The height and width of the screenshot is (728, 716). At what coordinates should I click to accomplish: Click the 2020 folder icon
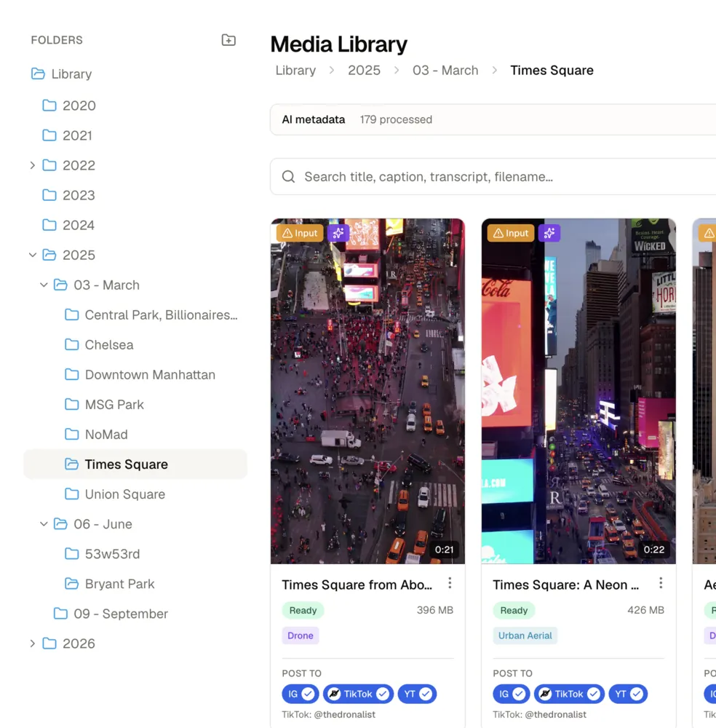tap(49, 106)
